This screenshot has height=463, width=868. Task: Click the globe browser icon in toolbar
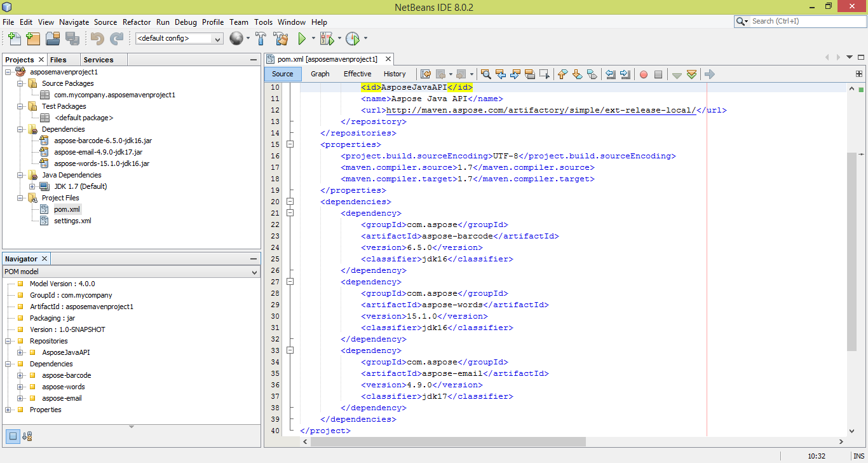236,39
